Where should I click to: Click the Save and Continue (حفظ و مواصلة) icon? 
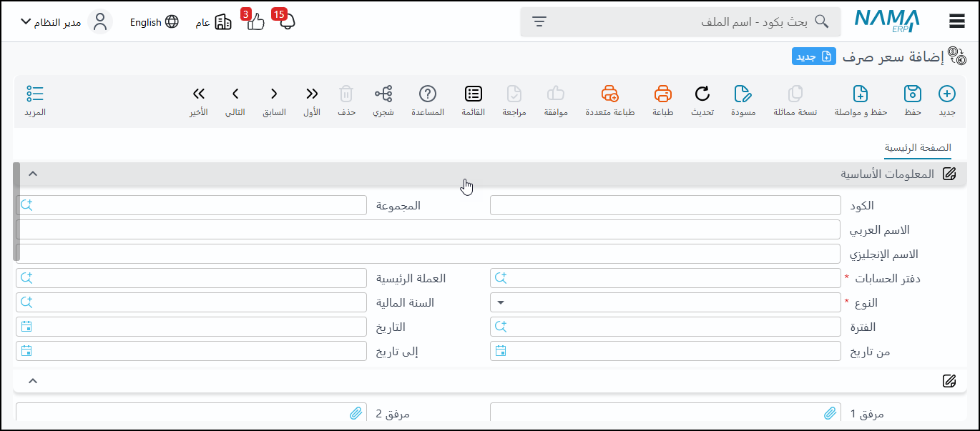[x=861, y=94]
